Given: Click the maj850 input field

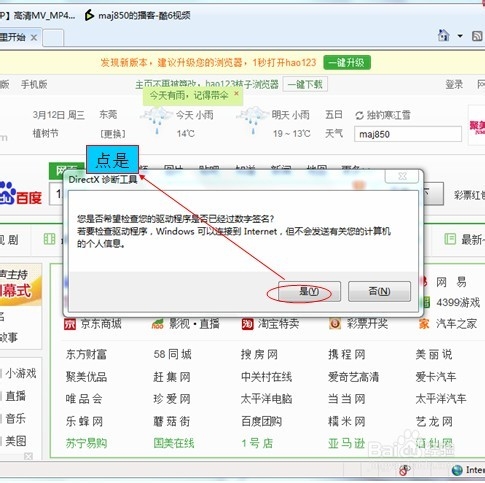Looking at the screenshot, I should [x=408, y=134].
